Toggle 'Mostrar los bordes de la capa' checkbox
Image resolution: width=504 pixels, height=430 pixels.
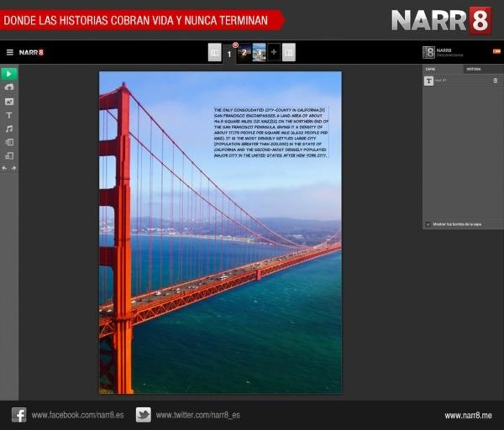coord(428,224)
